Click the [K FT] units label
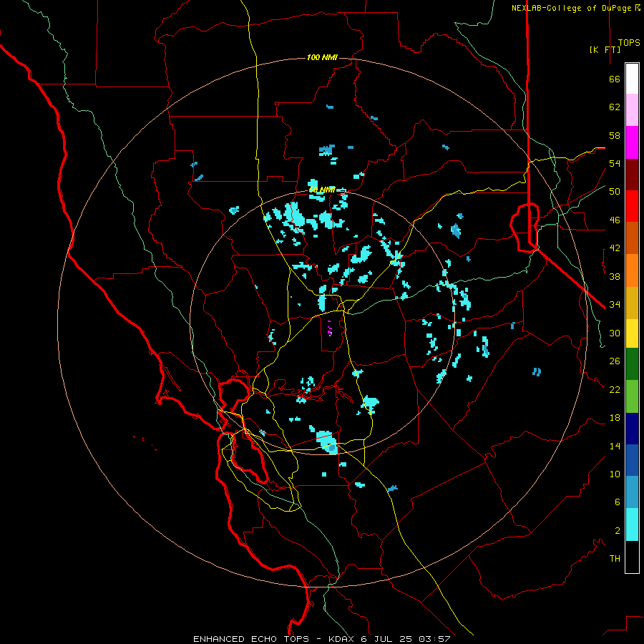 click(605, 49)
